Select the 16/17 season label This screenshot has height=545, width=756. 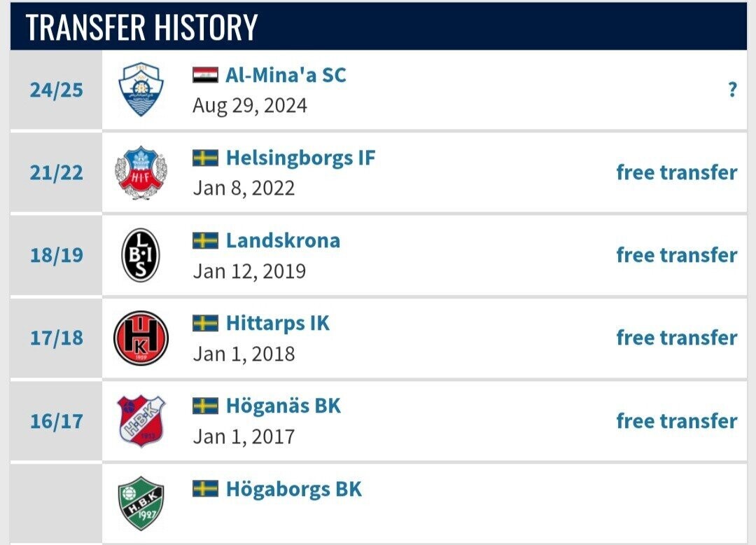(x=56, y=421)
